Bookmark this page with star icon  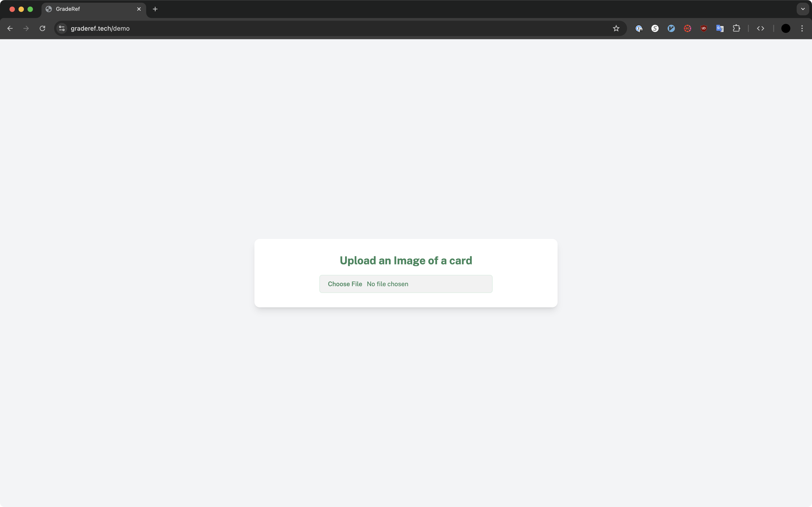[616, 28]
